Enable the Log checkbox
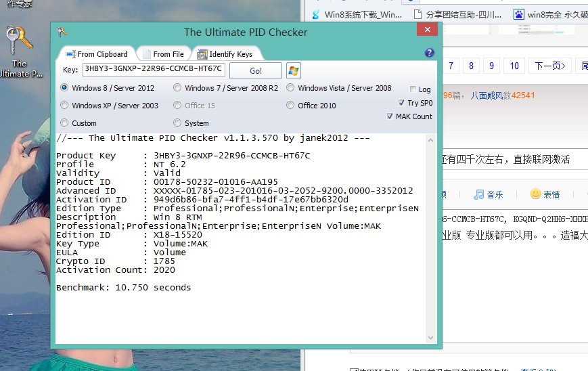Screen dimensions: 588x371 (413, 89)
